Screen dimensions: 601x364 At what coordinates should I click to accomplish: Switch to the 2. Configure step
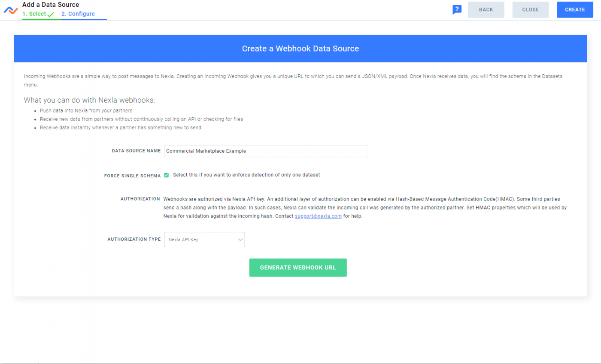pyautogui.click(x=78, y=14)
